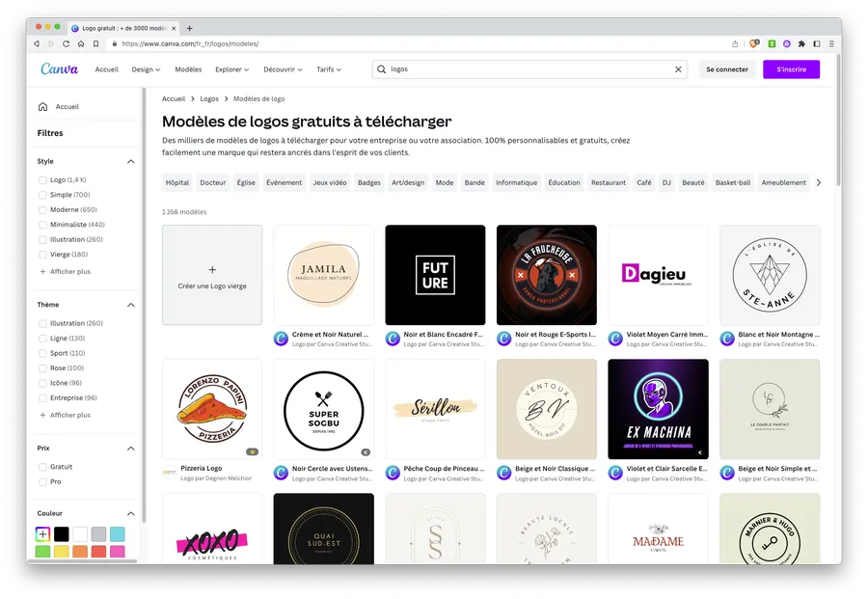Click the Se connecter button
868x599 pixels.
pos(727,69)
